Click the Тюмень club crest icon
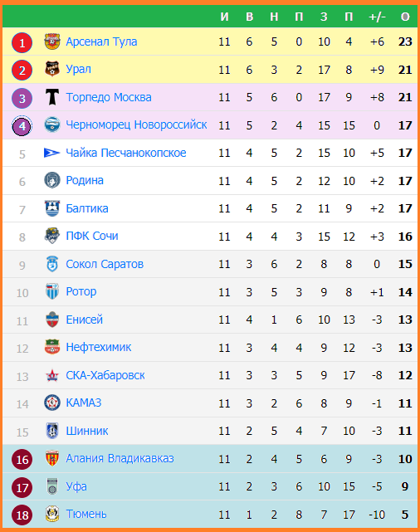This screenshot has height=532, width=420. point(52,514)
